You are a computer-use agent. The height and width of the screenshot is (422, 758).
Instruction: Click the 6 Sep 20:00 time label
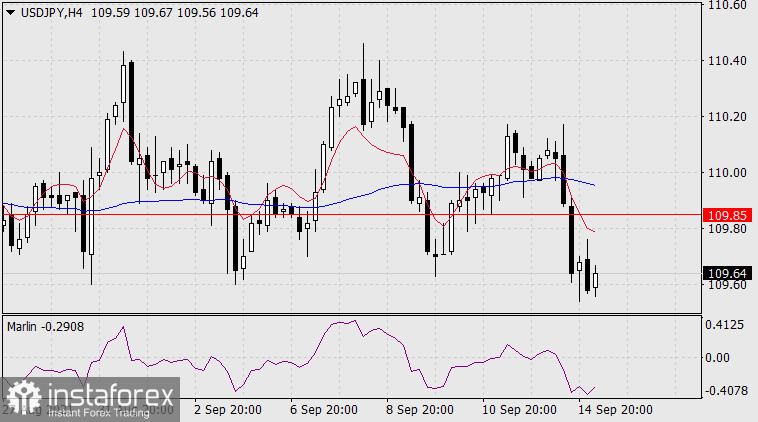click(x=324, y=410)
